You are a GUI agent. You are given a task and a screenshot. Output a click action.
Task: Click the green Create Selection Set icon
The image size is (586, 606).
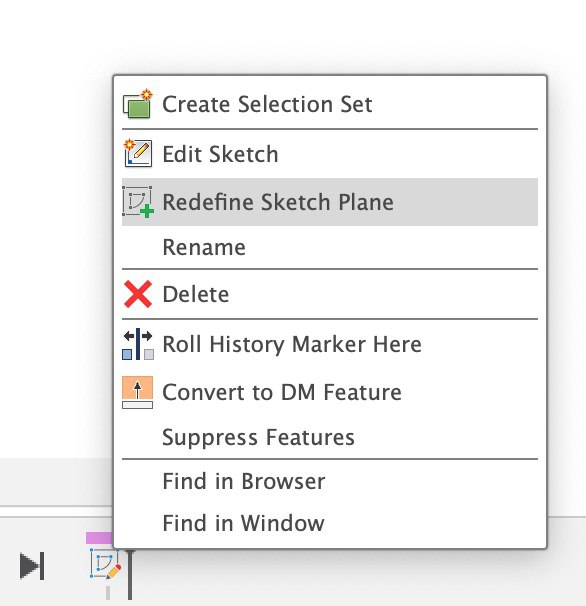point(138,104)
